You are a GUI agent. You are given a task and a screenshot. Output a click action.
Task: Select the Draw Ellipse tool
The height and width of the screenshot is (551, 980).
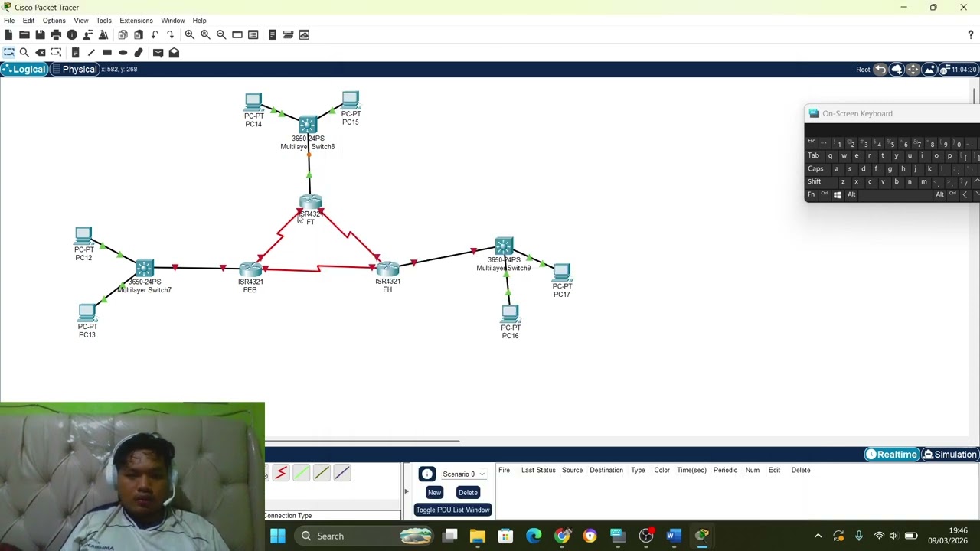coord(122,52)
